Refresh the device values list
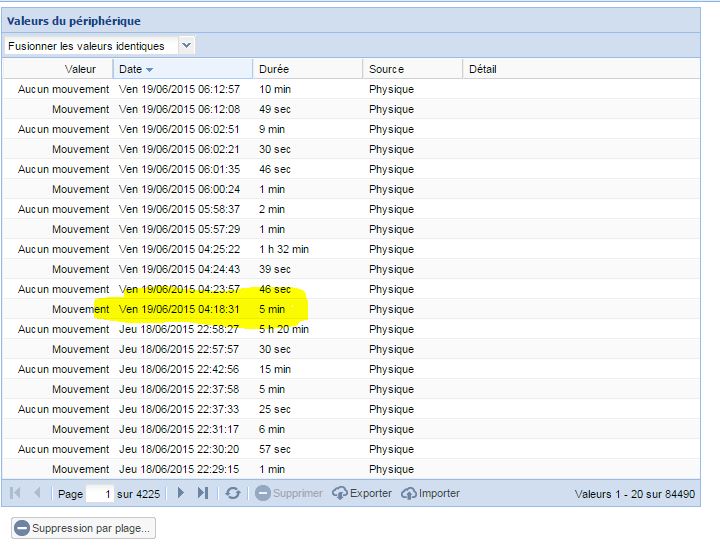This screenshot has width=720, height=554. tap(232, 493)
